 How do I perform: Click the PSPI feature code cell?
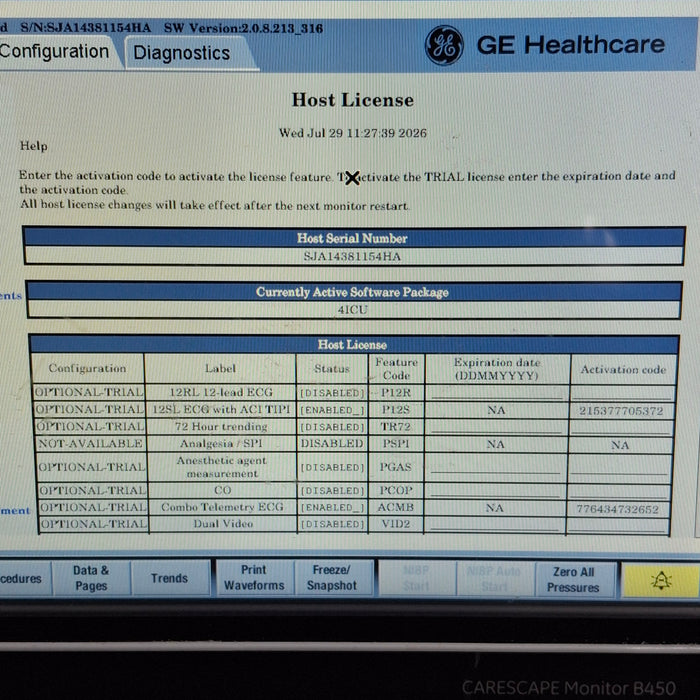click(396, 444)
